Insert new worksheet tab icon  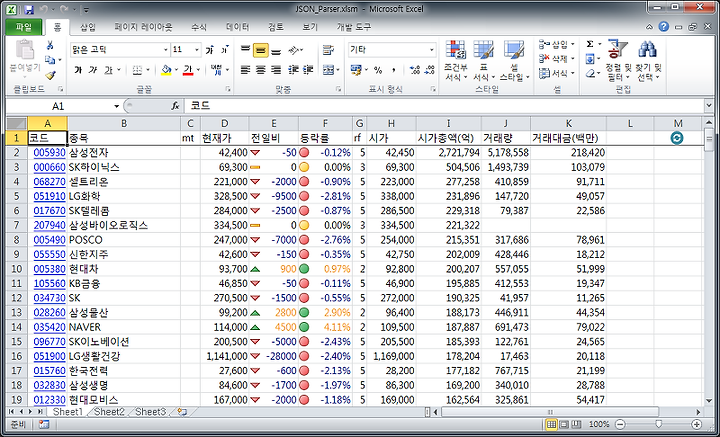point(182,412)
